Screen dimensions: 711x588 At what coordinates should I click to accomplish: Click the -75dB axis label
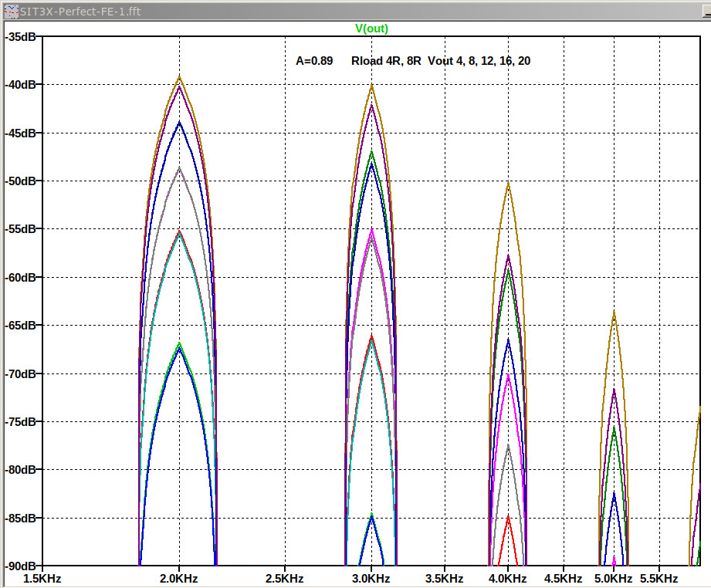(x=20, y=422)
